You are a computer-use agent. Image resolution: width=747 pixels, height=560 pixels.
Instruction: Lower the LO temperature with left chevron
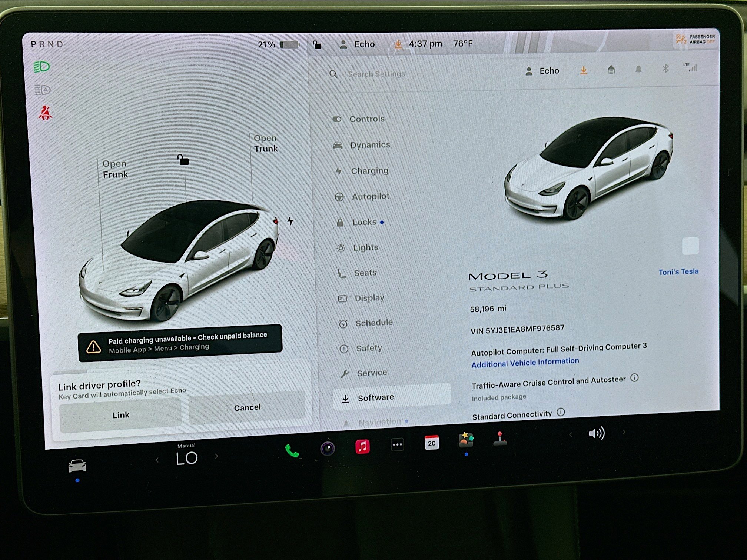coord(157,460)
